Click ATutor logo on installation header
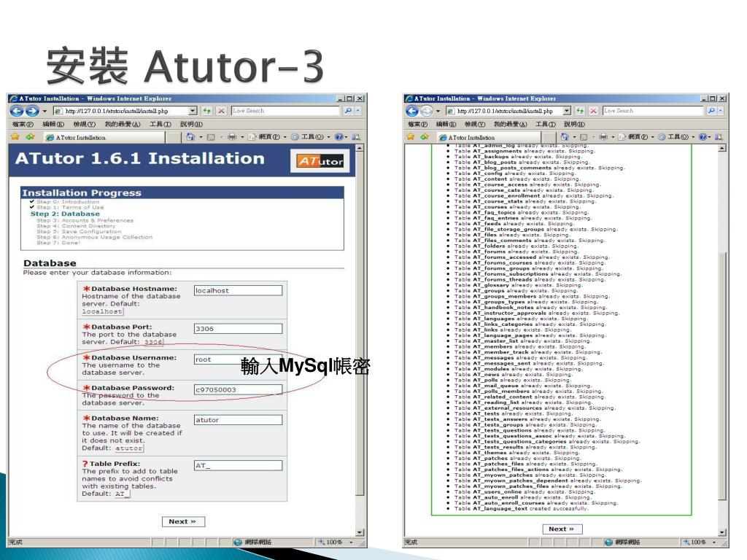This screenshot has width=747, height=560. click(x=320, y=161)
